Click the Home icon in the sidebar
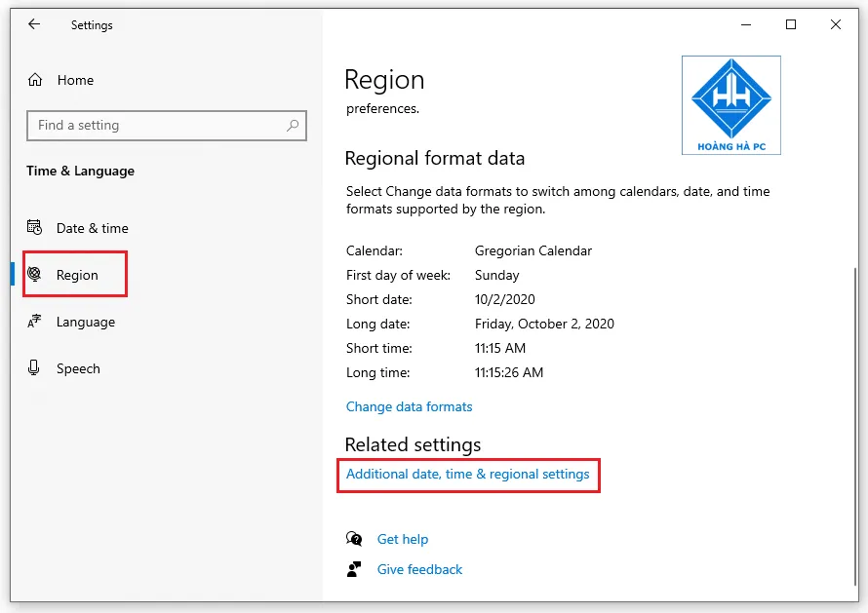 (x=37, y=79)
